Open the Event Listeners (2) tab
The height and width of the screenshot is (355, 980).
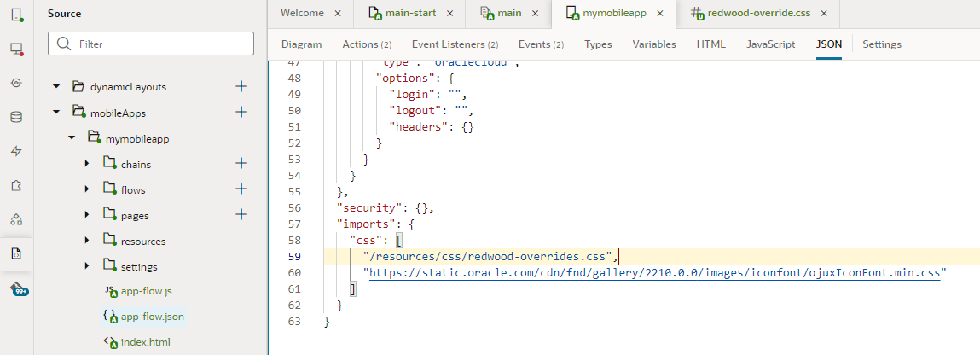[455, 44]
